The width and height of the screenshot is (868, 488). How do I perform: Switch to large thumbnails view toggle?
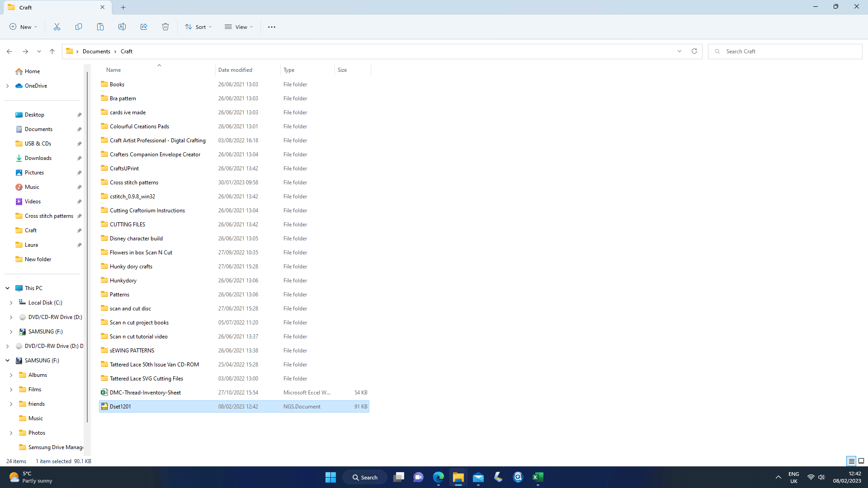(x=861, y=461)
